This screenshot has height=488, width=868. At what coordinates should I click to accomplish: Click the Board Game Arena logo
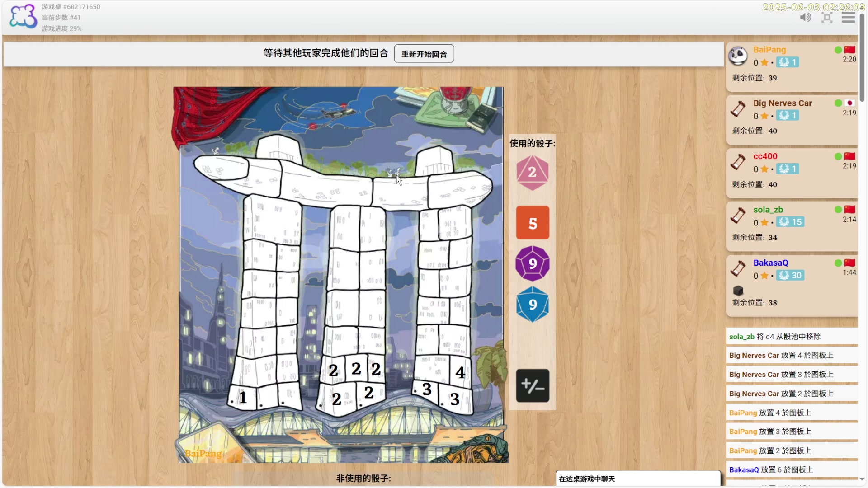23,17
